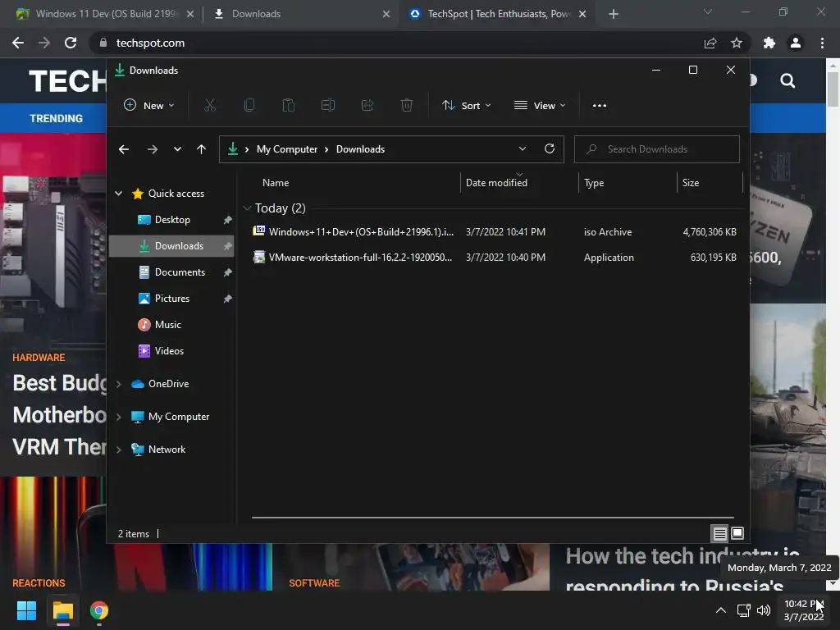The image size is (840, 630).
Task: Click the Rename icon in Explorer toolbar
Action: click(x=328, y=106)
